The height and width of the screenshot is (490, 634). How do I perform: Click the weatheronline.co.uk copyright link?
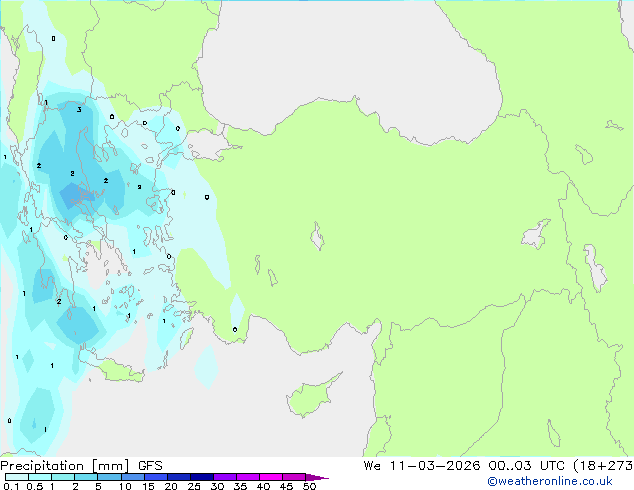coord(550,481)
